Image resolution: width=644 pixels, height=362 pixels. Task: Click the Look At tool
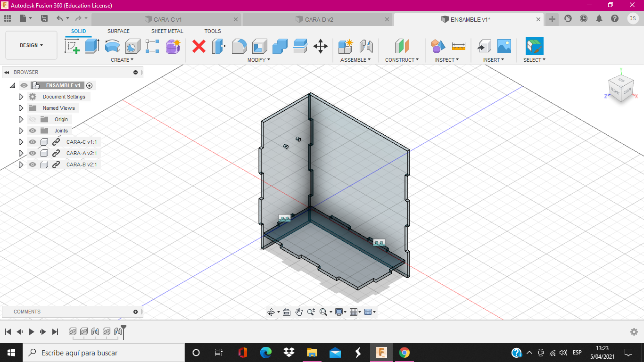(287, 312)
